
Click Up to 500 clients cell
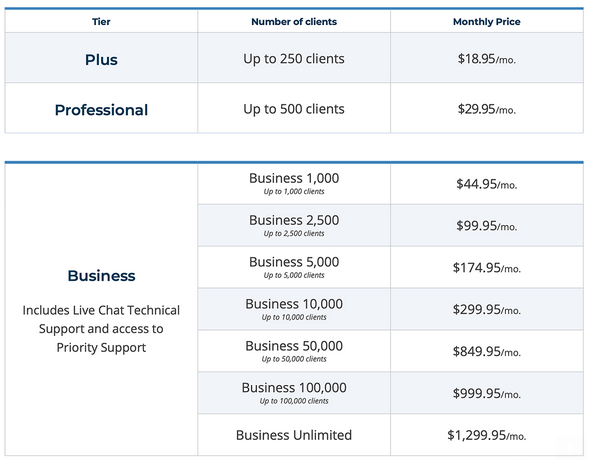click(294, 109)
